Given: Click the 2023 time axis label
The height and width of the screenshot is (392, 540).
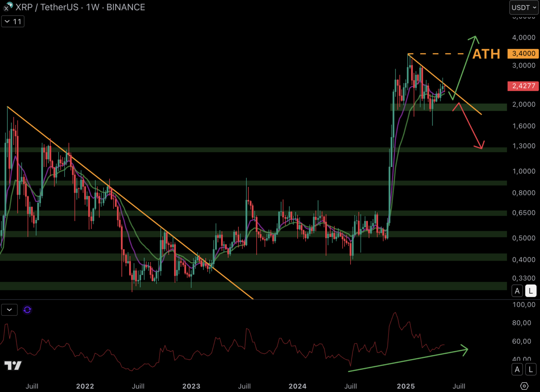Looking at the screenshot, I should pyautogui.click(x=191, y=386).
